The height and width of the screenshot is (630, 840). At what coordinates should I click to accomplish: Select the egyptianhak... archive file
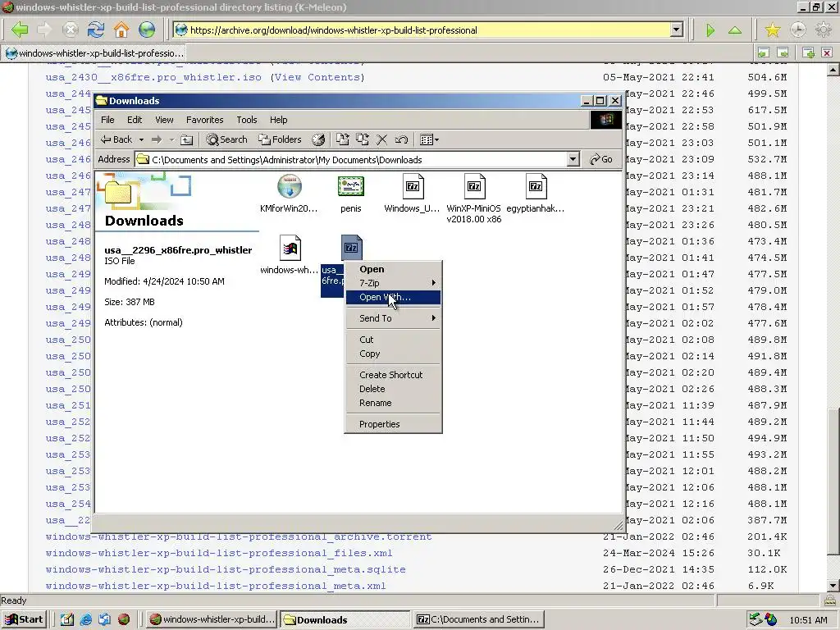pyautogui.click(x=536, y=186)
